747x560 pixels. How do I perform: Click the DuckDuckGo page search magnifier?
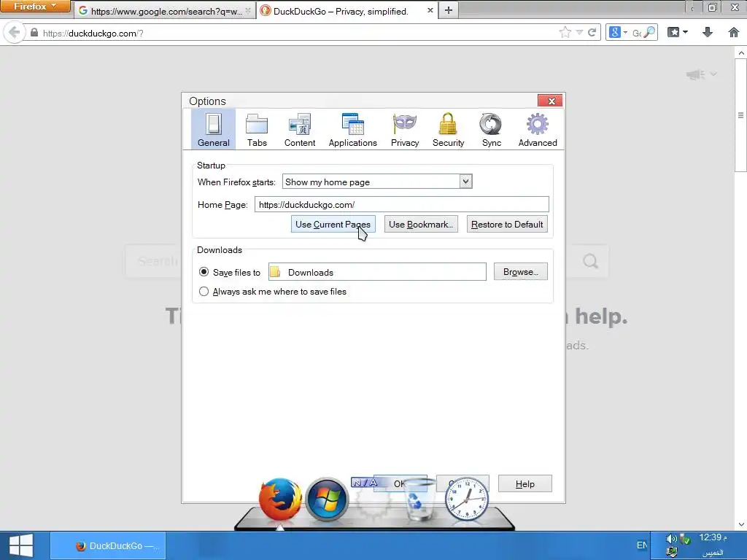[x=590, y=261]
